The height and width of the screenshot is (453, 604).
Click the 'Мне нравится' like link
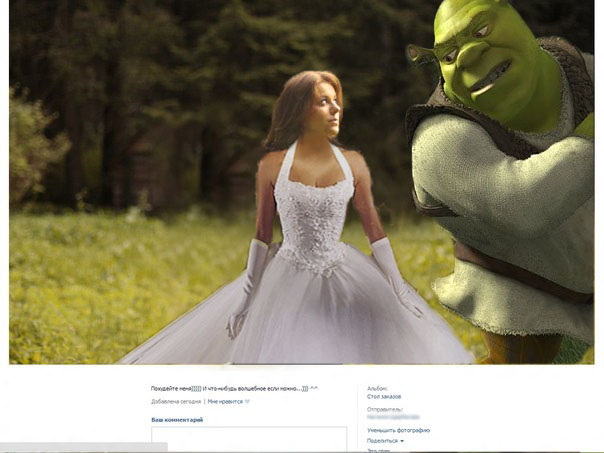225,401
